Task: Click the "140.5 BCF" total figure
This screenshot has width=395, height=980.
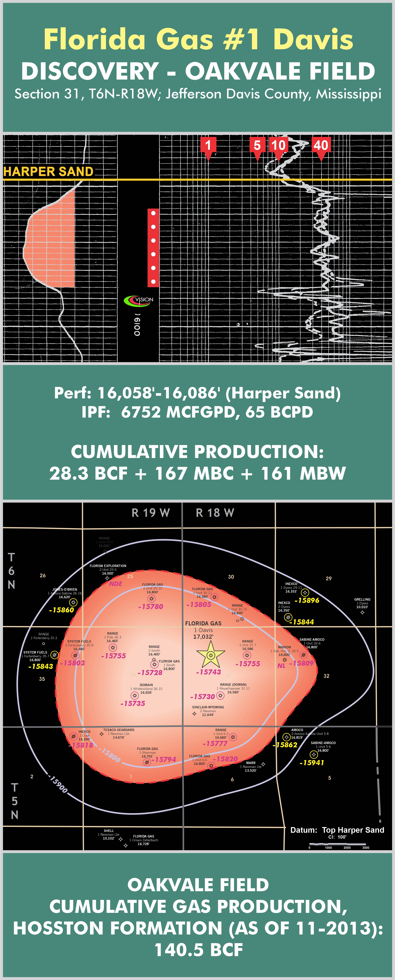Action: 198,950
